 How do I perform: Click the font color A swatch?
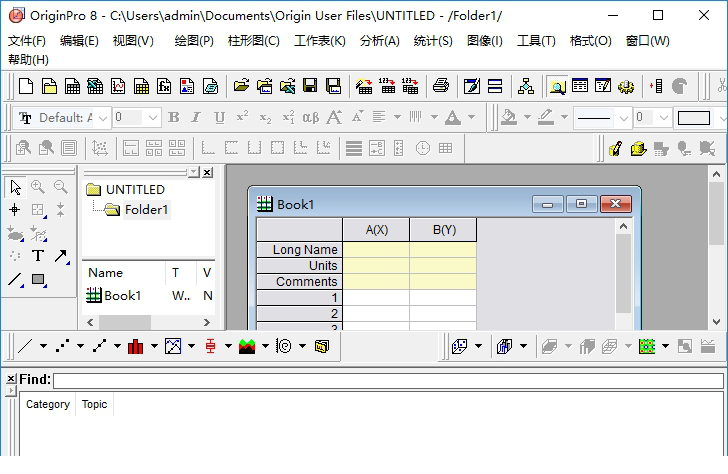[453, 117]
